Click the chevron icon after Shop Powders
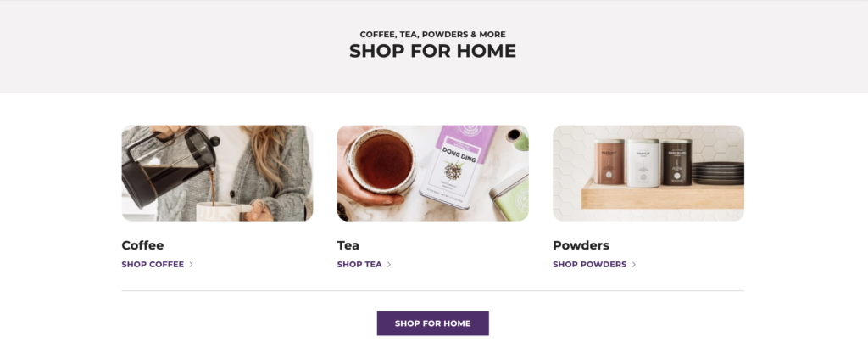 tap(634, 265)
